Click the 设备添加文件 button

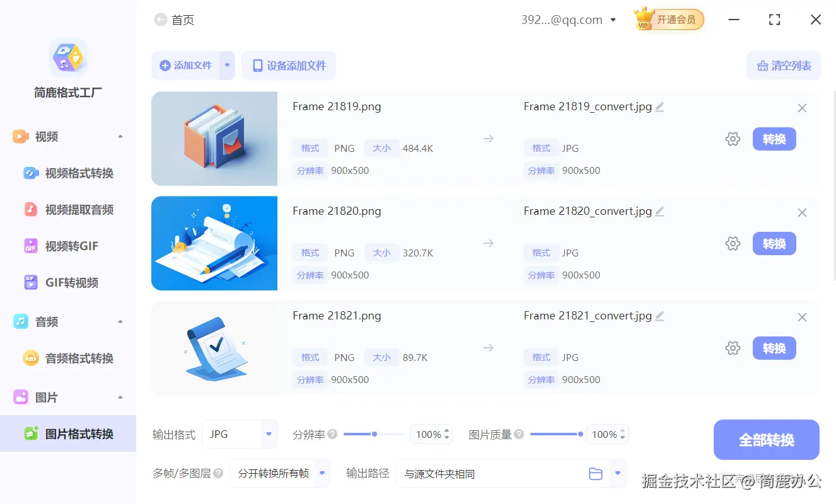289,66
